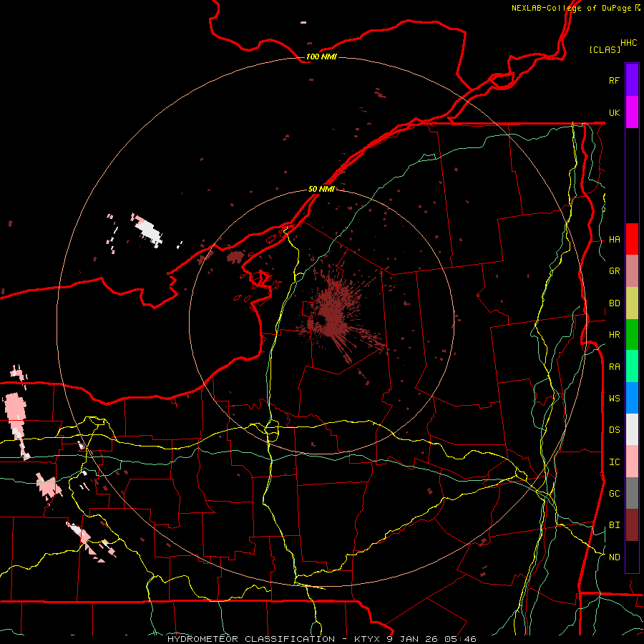
Task: Click the GC legend label
Action: tap(614, 494)
